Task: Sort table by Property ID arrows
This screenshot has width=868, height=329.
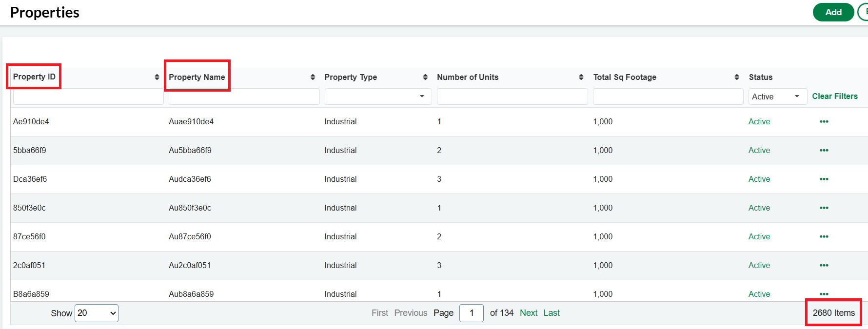Action: (157, 77)
